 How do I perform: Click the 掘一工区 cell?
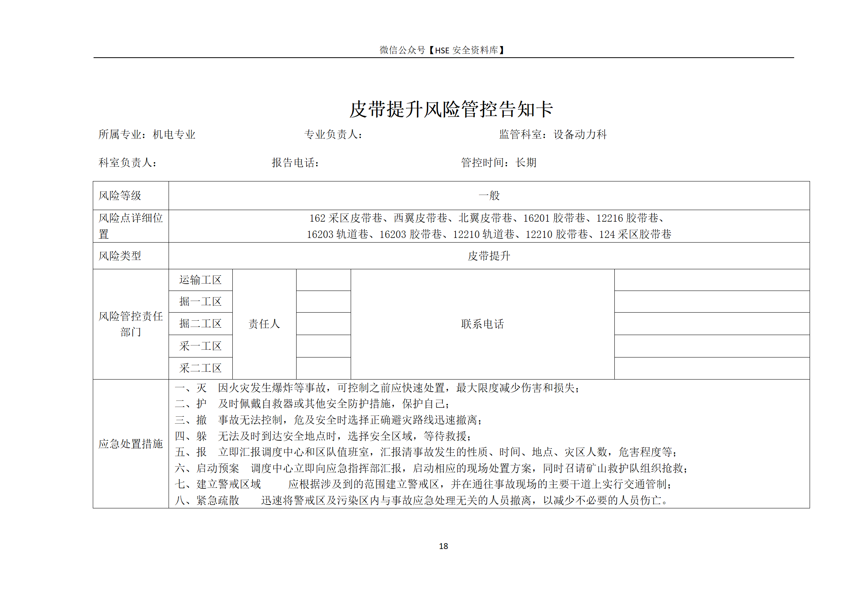(x=201, y=302)
